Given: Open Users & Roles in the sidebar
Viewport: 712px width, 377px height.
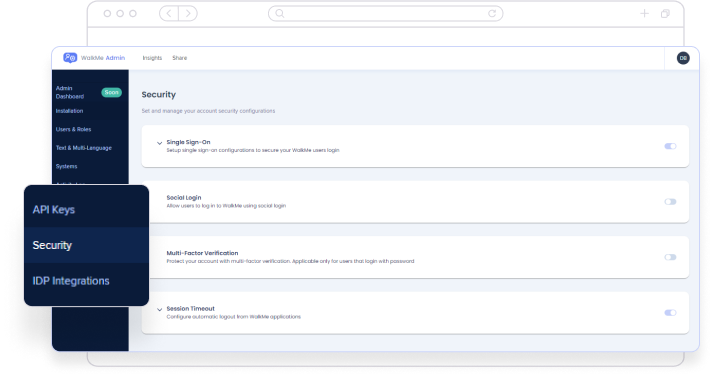Looking at the screenshot, I should click(74, 129).
